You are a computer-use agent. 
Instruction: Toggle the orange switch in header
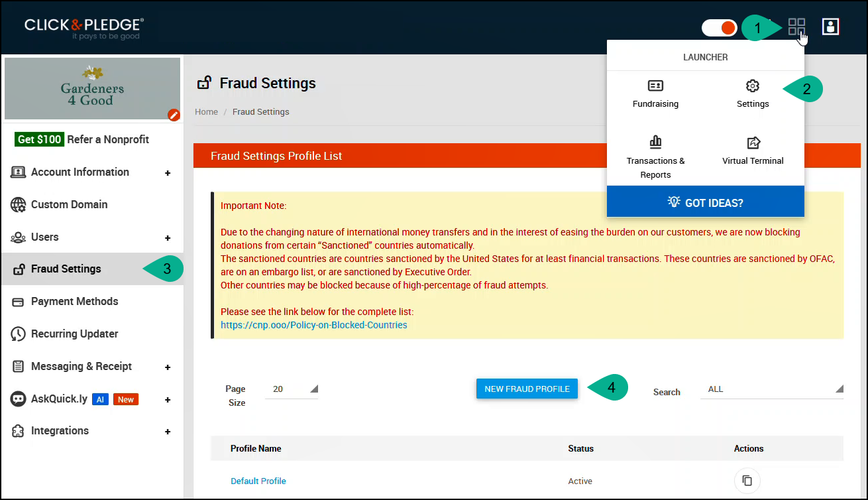(x=720, y=28)
